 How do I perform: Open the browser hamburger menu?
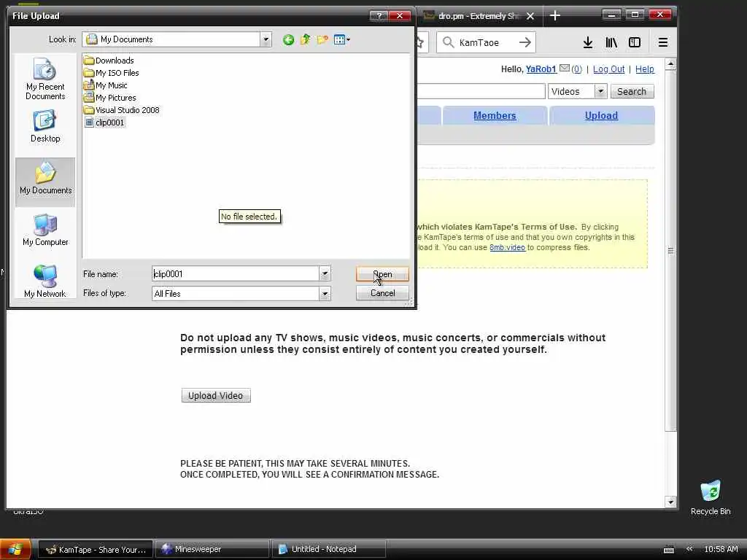pyautogui.click(x=662, y=42)
